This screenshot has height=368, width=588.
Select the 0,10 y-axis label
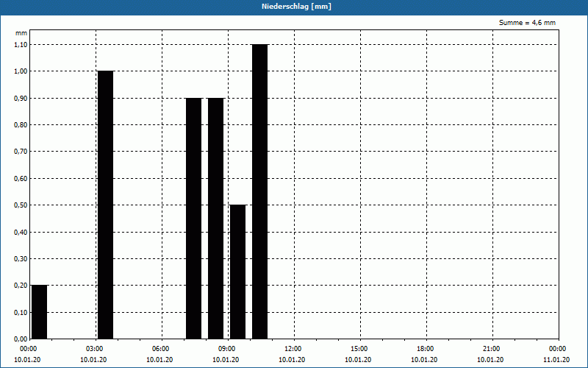coord(21,313)
